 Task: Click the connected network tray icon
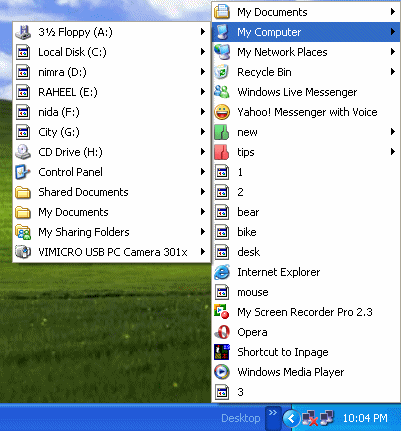(327, 418)
